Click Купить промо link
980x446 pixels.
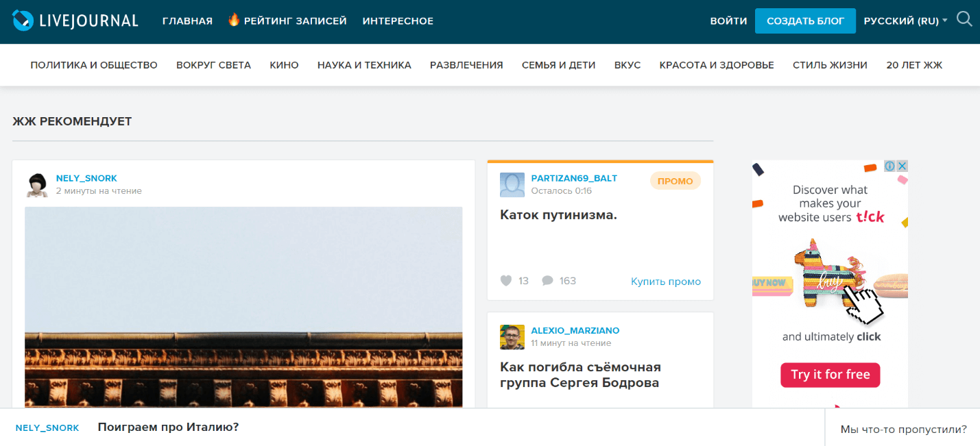point(666,282)
